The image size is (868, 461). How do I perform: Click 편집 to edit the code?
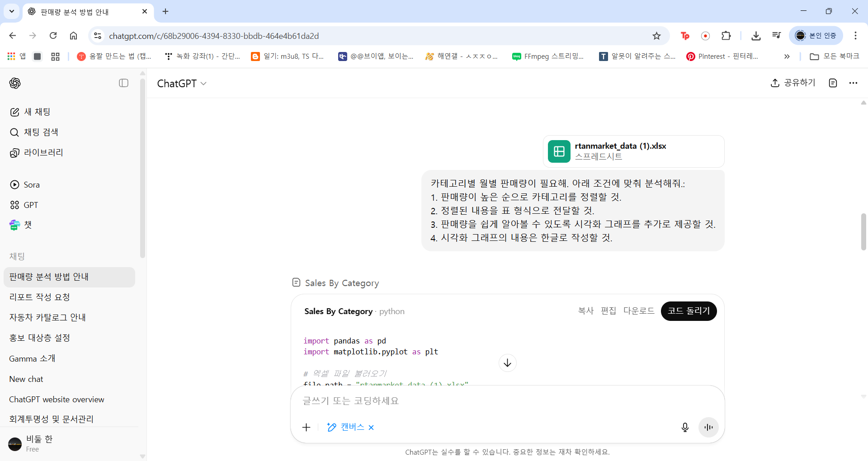(x=609, y=311)
